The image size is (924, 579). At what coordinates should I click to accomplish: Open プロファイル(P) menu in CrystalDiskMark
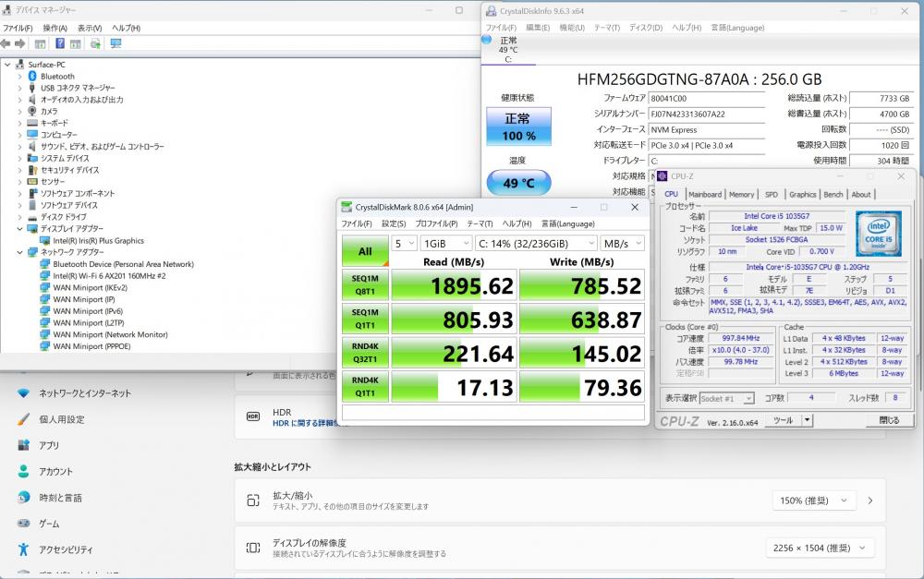(436, 223)
